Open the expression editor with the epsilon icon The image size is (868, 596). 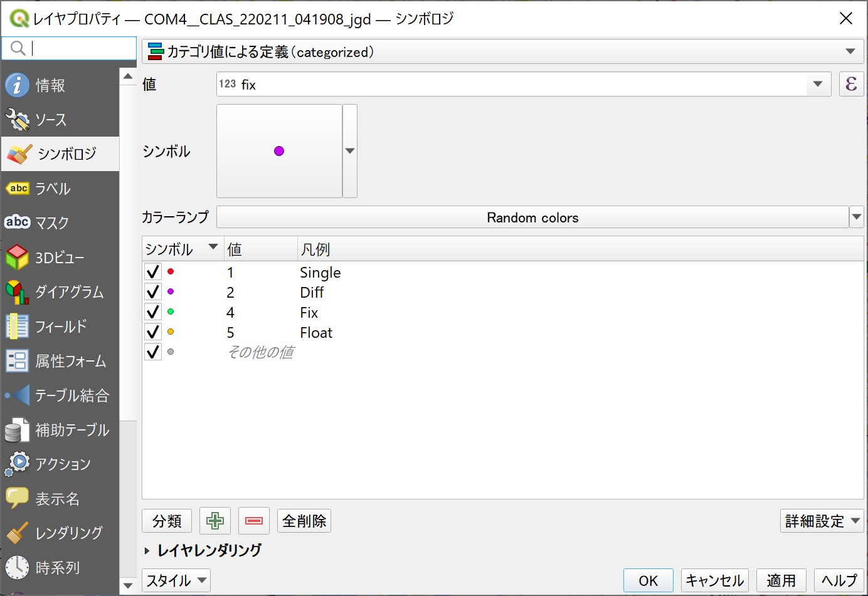click(851, 83)
